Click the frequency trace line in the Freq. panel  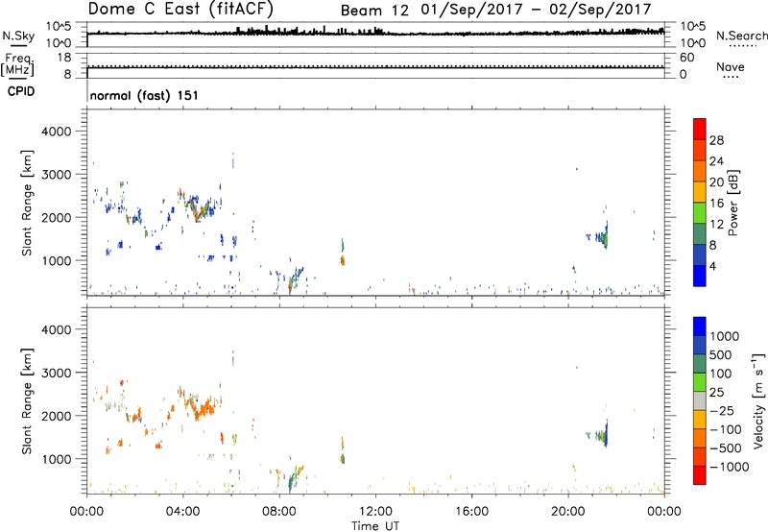375,68
